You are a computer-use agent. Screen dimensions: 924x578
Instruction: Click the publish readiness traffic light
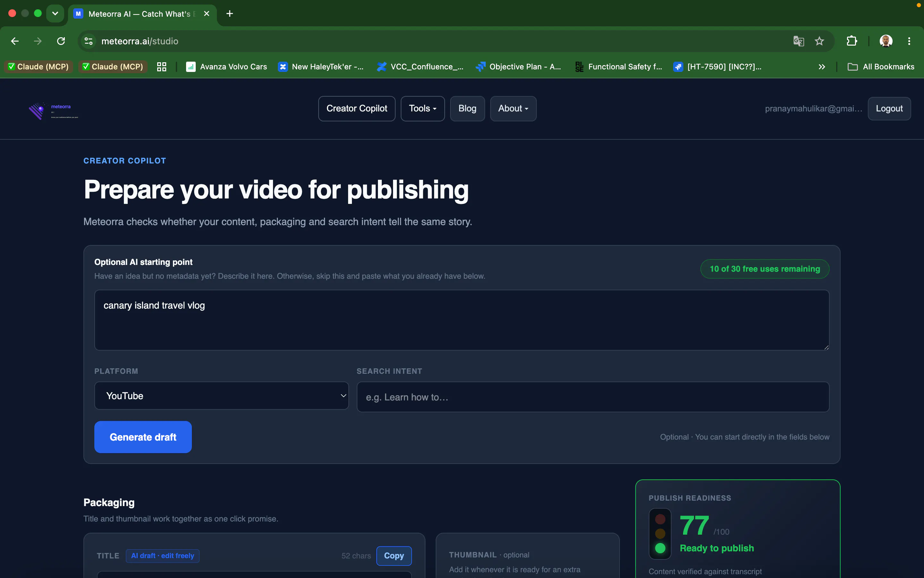point(660,534)
